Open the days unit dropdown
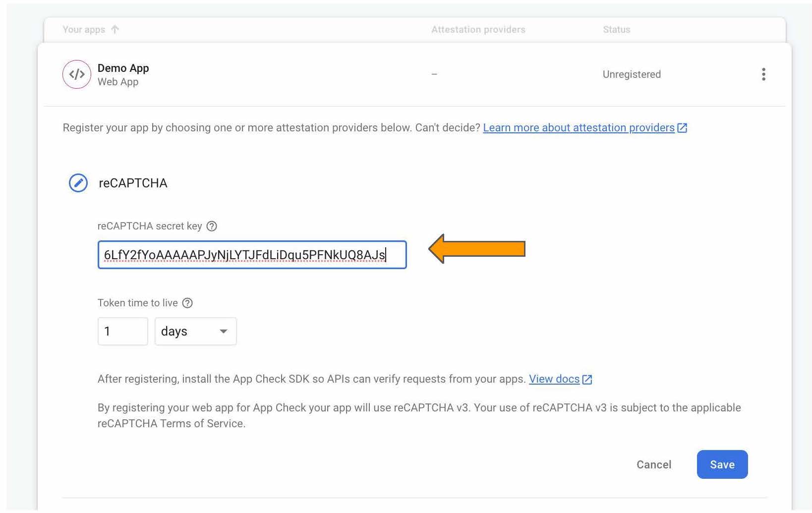Image resolution: width=812 pixels, height=513 pixels. click(196, 331)
